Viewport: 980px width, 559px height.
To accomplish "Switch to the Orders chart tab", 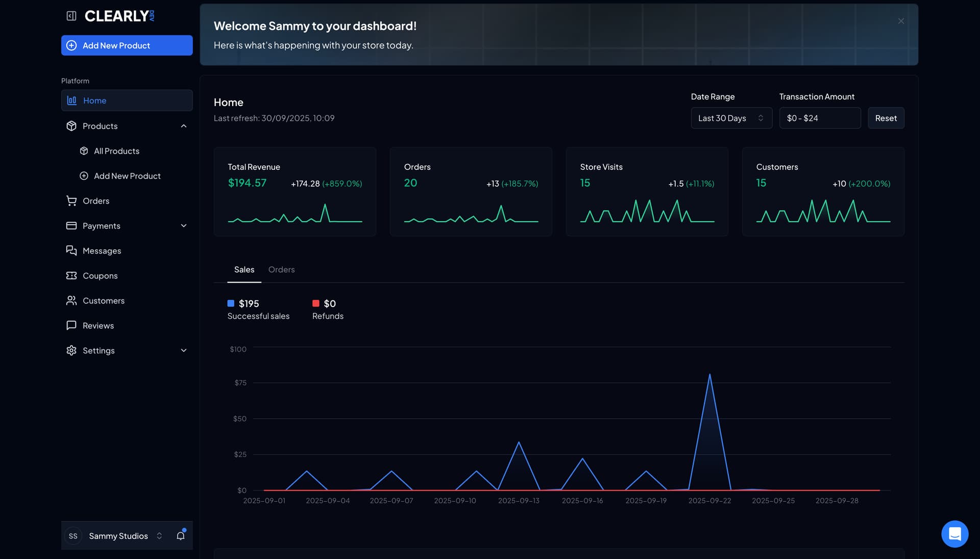I will pos(281,269).
